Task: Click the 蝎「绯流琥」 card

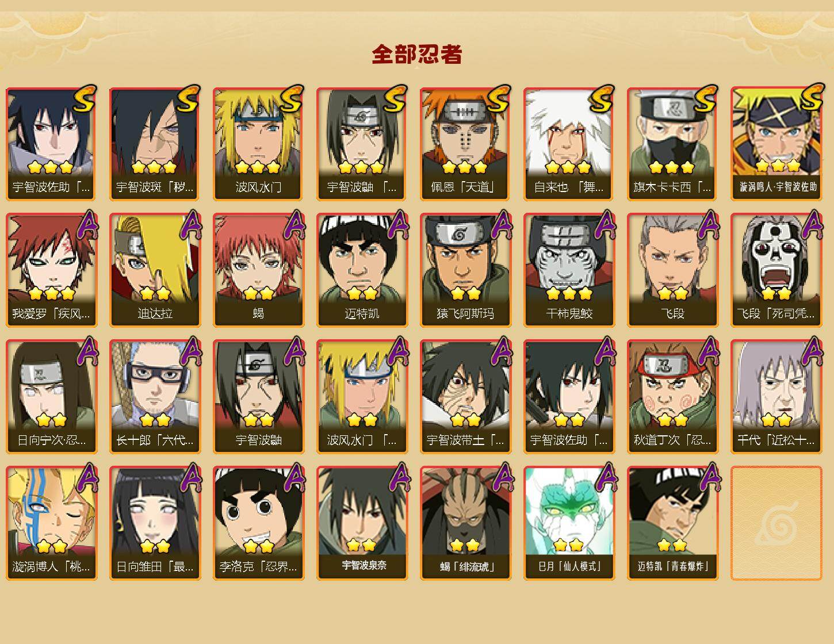Action: [x=465, y=523]
